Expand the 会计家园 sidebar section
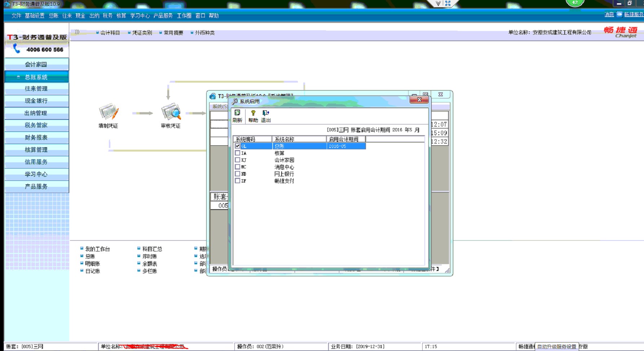Image resolution: width=644 pixels, height=351 pixels. click(x=36, y=64)
